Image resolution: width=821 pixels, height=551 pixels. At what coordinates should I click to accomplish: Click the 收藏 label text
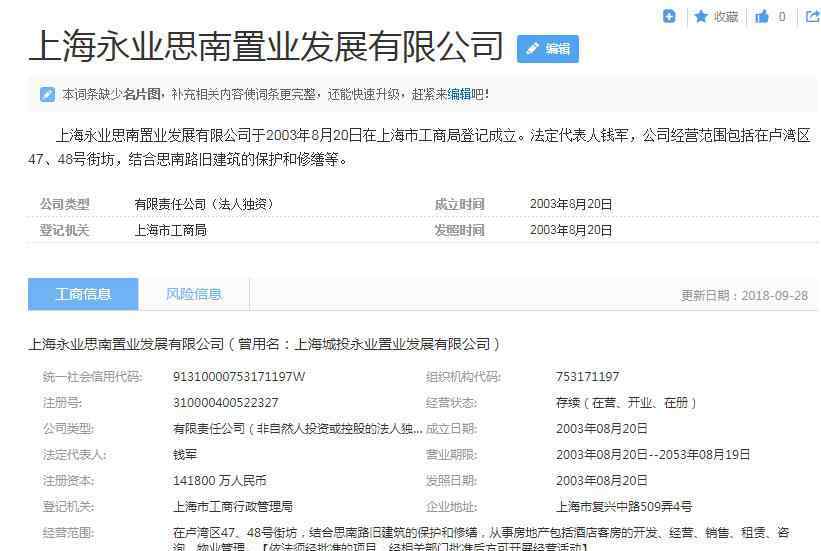726,17
